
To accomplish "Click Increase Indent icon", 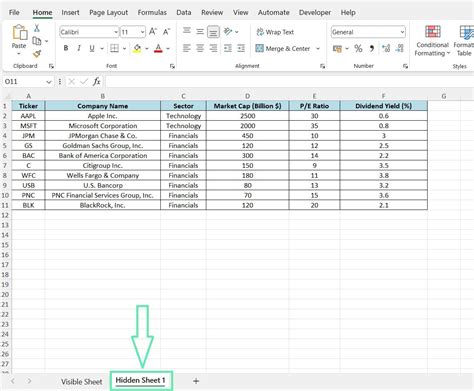I will [x=241, y=48].
